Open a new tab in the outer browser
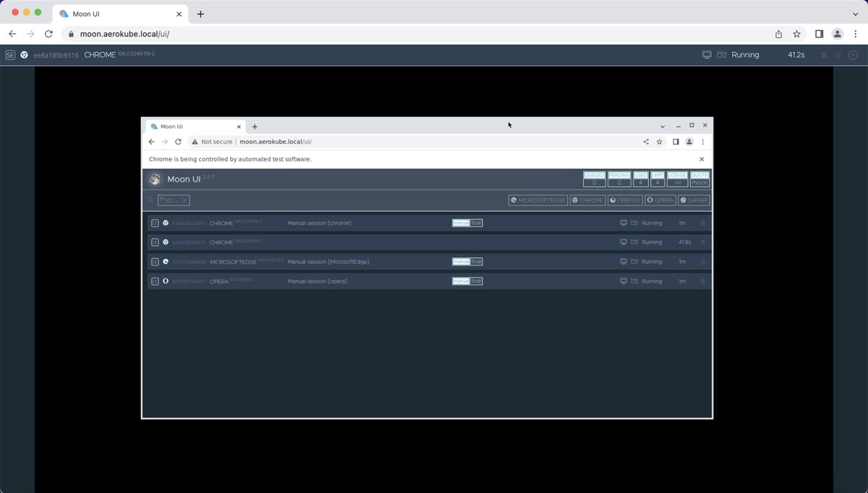The height and width of the screenshot is (493, 868). tap(200, 14)
